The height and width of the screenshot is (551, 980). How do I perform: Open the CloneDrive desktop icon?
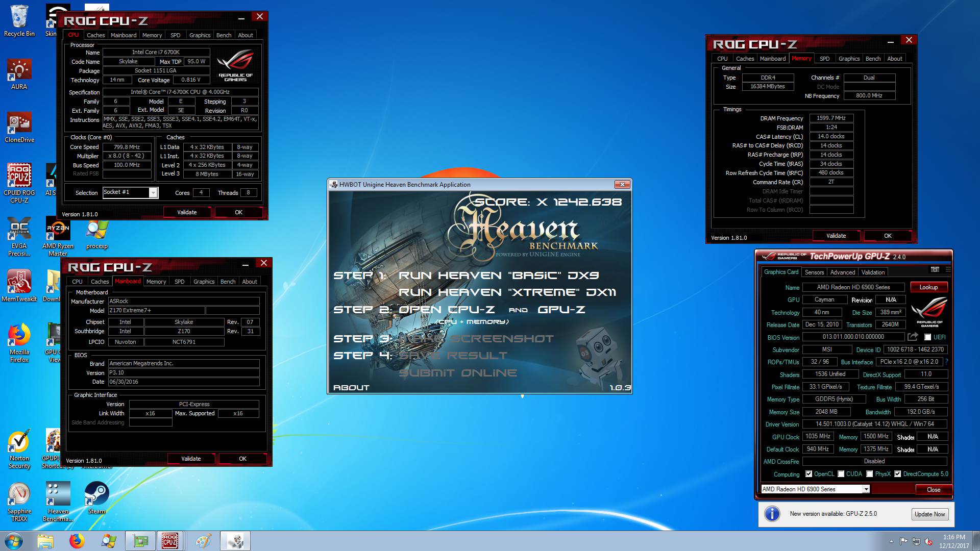pos(19,128)
